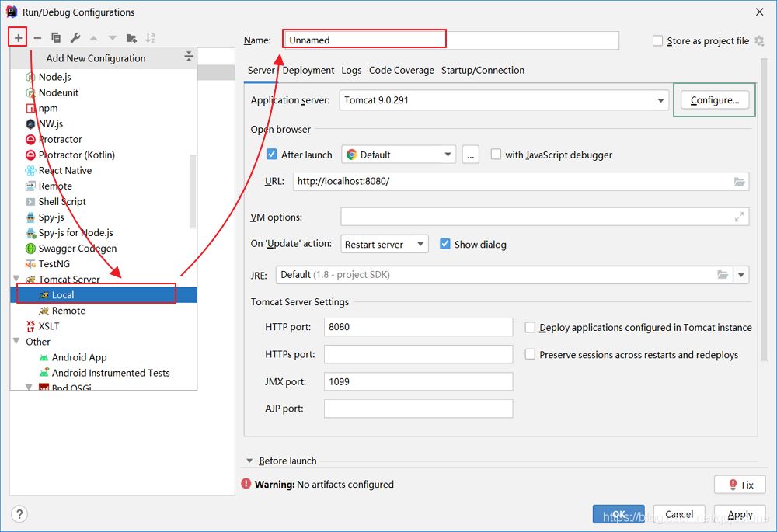Viewport: 777px width, 532px height.
Task: Enable with JavaScript debugger checkbox
Action: click(496, 155)
